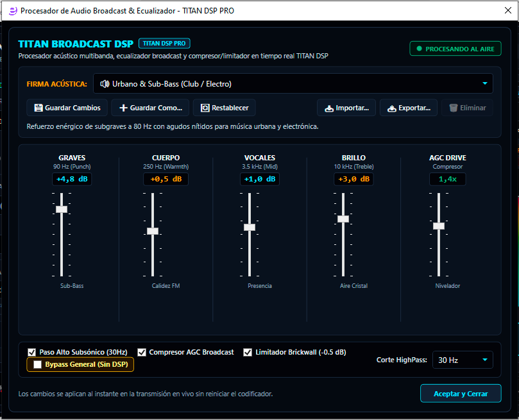
Task: Click the BRILLO 10 kHz slider handle
Action: (343, 219)
